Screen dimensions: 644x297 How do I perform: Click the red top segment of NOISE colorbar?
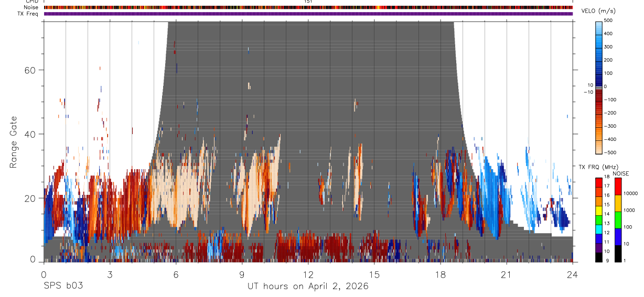[618, 186]
